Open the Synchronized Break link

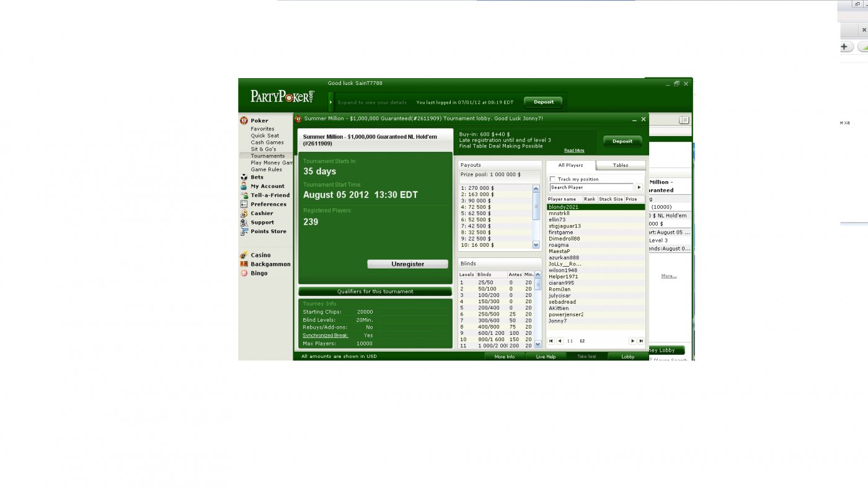[325, 335]
